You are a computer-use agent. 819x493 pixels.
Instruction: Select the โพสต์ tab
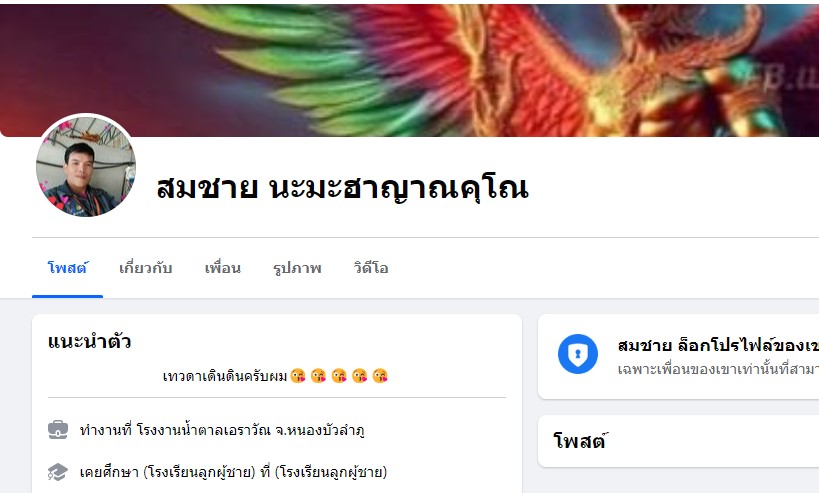(67, 268)
